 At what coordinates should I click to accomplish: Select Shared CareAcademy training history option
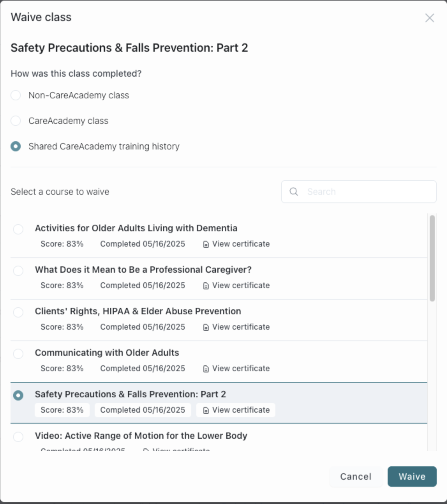point(16,146)
